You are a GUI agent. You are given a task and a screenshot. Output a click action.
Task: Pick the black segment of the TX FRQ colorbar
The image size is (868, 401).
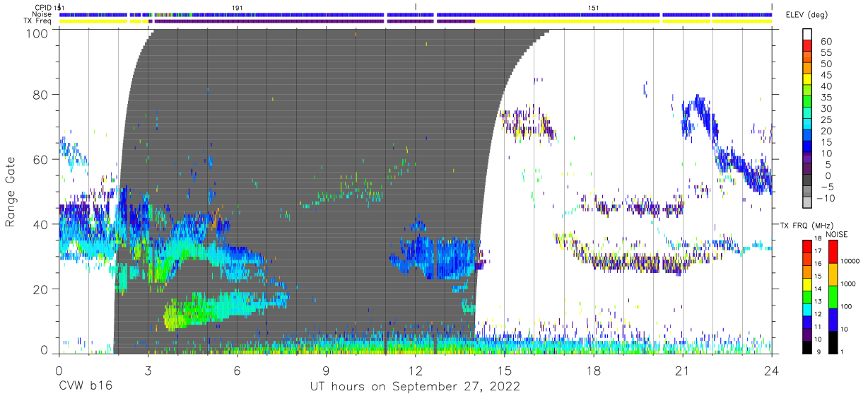807,347
